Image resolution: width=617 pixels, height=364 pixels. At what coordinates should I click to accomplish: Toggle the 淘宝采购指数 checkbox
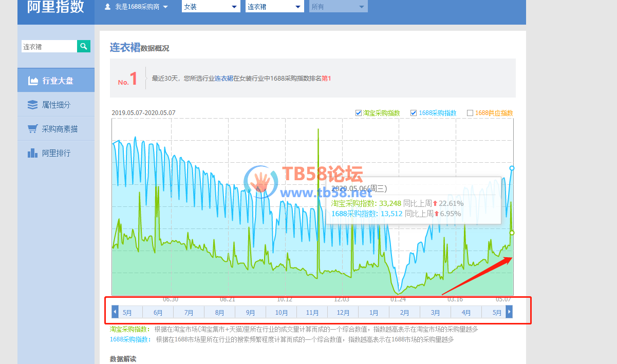point(359,113)
